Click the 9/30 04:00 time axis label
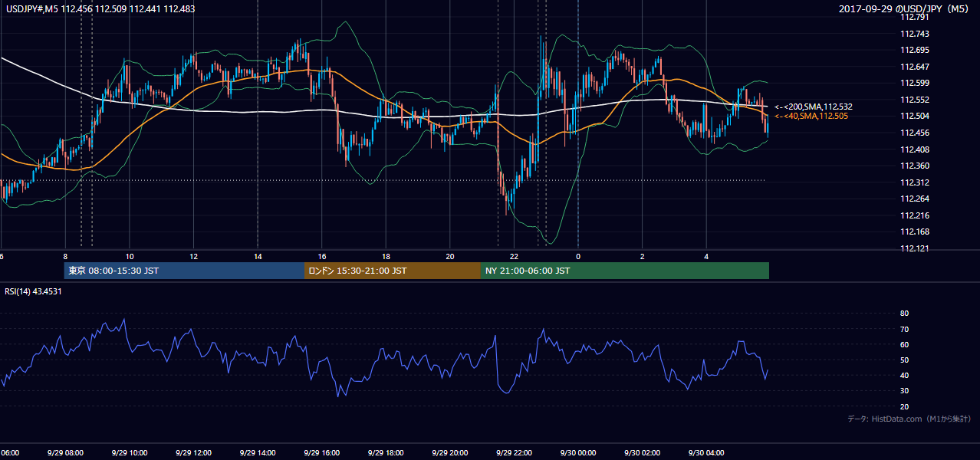This screenshot has width=980, height=460. tap(705, 453)
